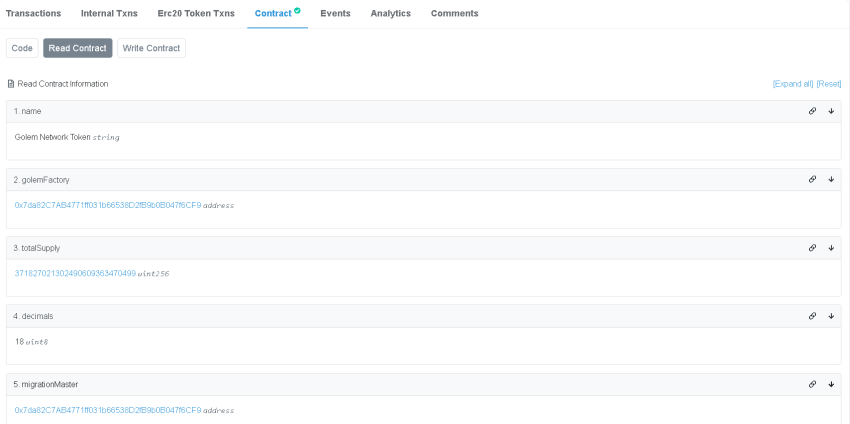Go to the Events tab

(336, 14)
